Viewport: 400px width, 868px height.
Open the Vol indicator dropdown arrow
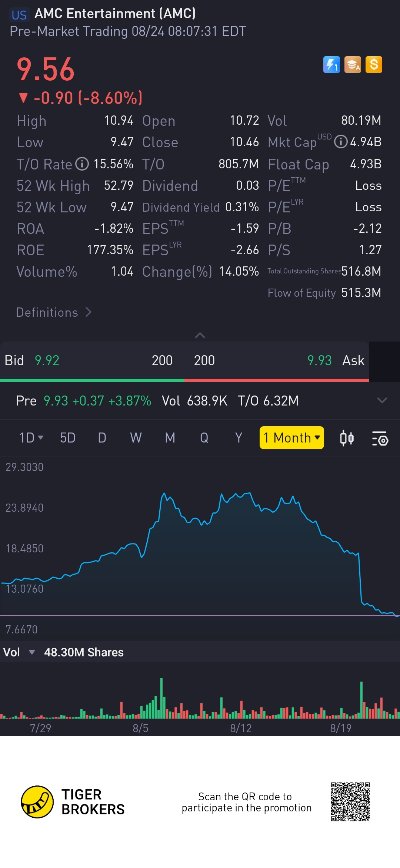[32, 652]
